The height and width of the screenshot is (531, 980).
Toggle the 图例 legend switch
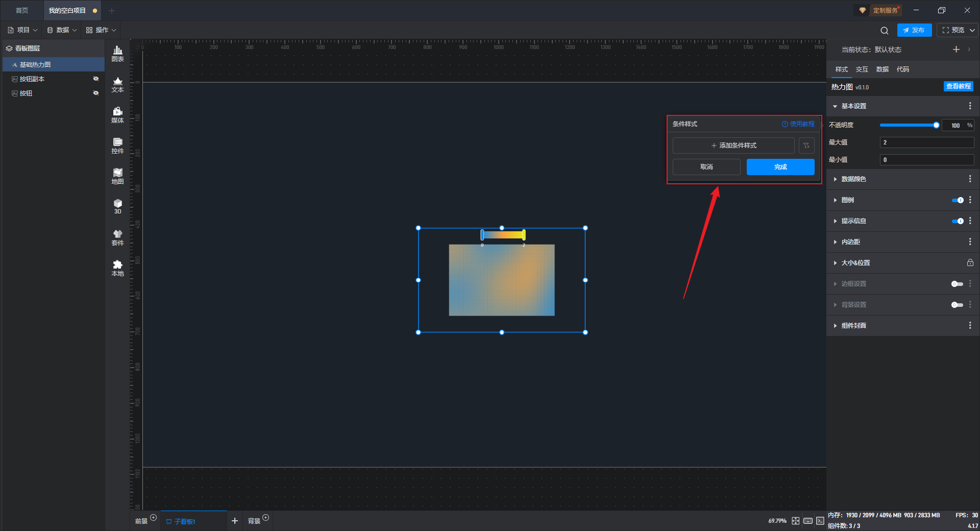(958, 200)
